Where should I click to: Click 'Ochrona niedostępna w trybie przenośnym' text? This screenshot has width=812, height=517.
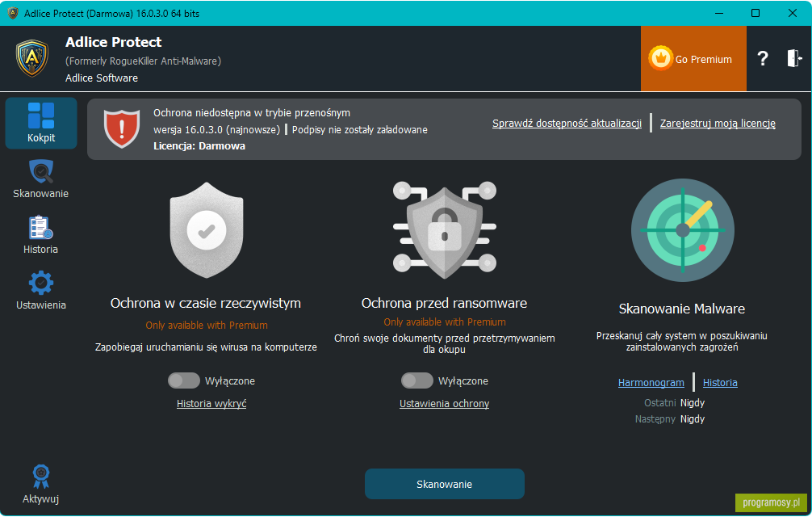point(252,113)
